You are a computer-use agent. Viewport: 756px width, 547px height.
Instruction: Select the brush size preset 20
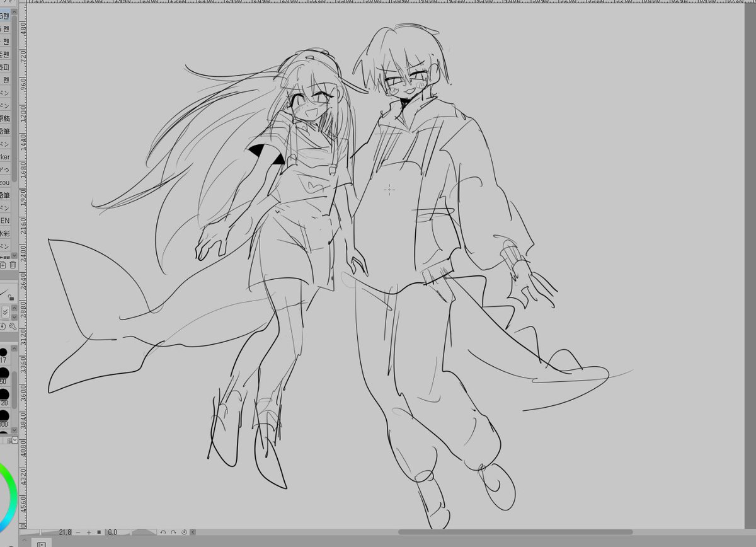click(x=5, y=397)
